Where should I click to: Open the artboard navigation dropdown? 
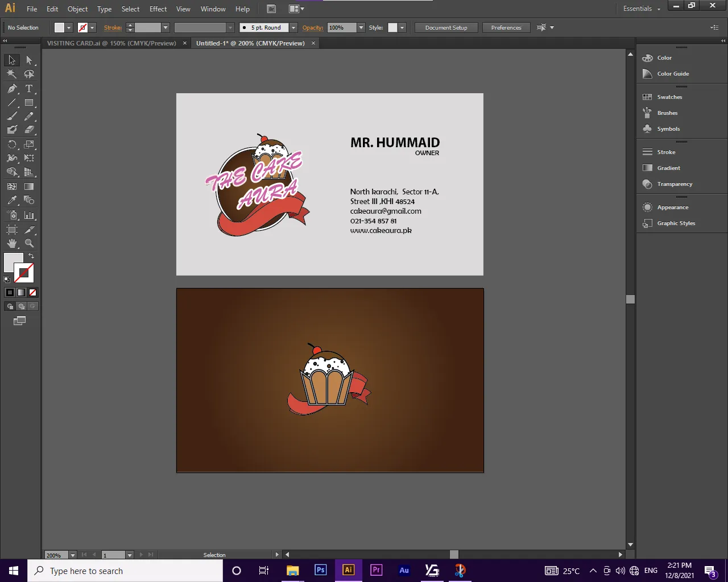point(130,555)
